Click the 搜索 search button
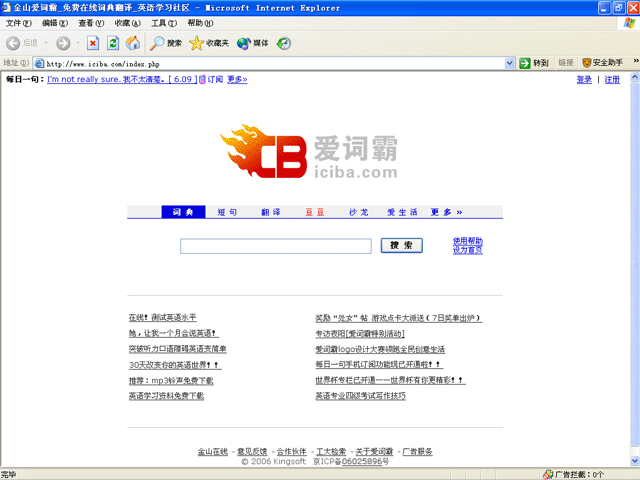The width and height of the screenshot is (640, 480). 402,245
